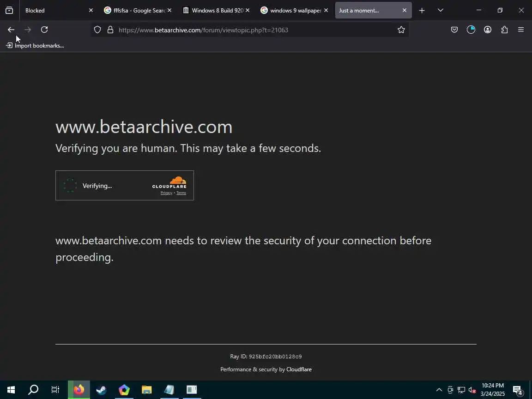Viewport: 532px width, 399px height.
Task: Open the notepad-like taskbar app
Action: click(169, 390)
